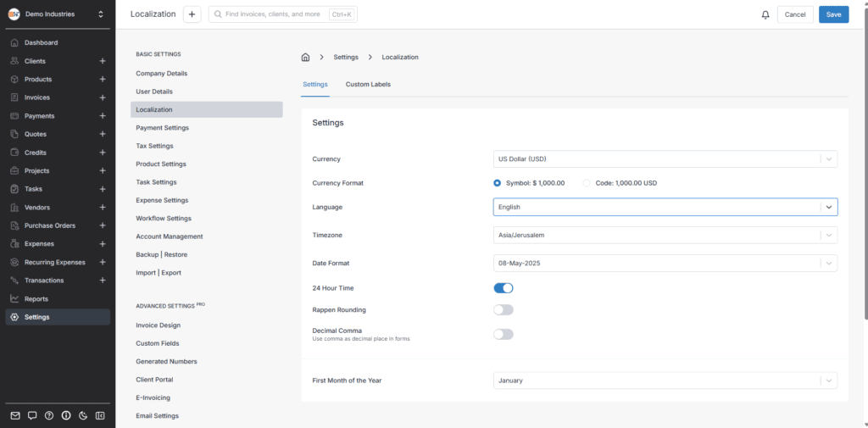Select the Code: 1,000.00 USD radio option
The height and width of the screenshot is (428, 868).
[587, 183]
